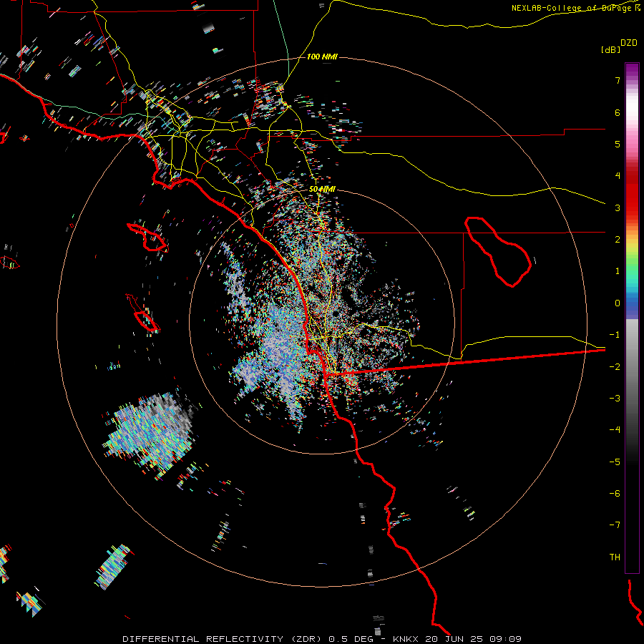Image resolution: width=644 pixels, height=644 pixels.
Task: Click the -7 value on the color scale
Action: tap(615, 525)
